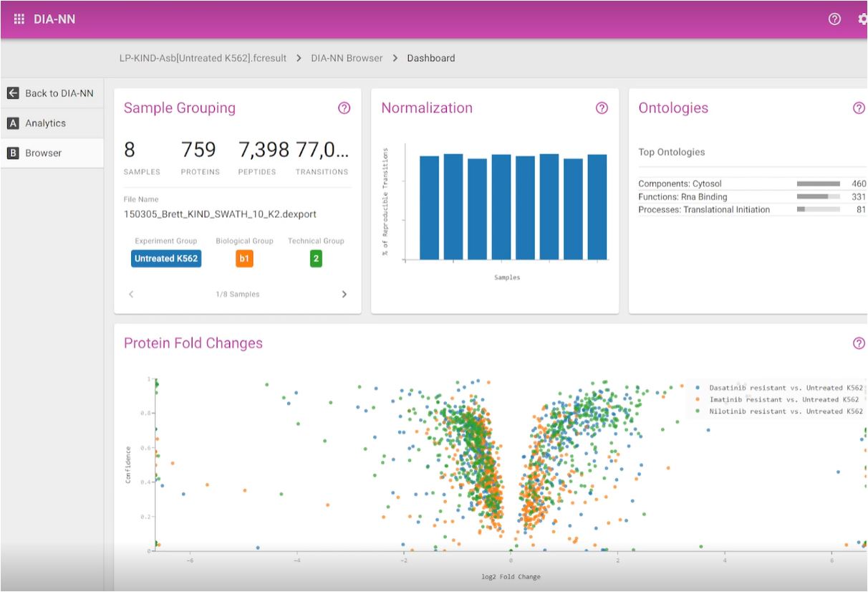Go to previous sample with left chevron

(131, 295)
